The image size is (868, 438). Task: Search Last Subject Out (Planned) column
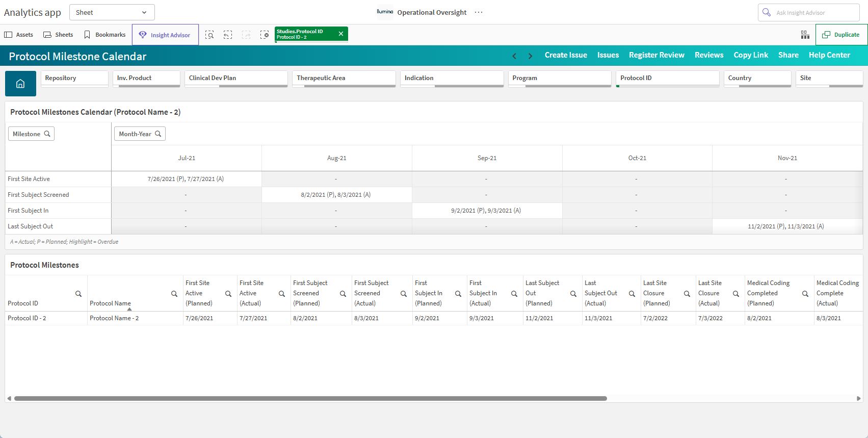tap(573, 294)
